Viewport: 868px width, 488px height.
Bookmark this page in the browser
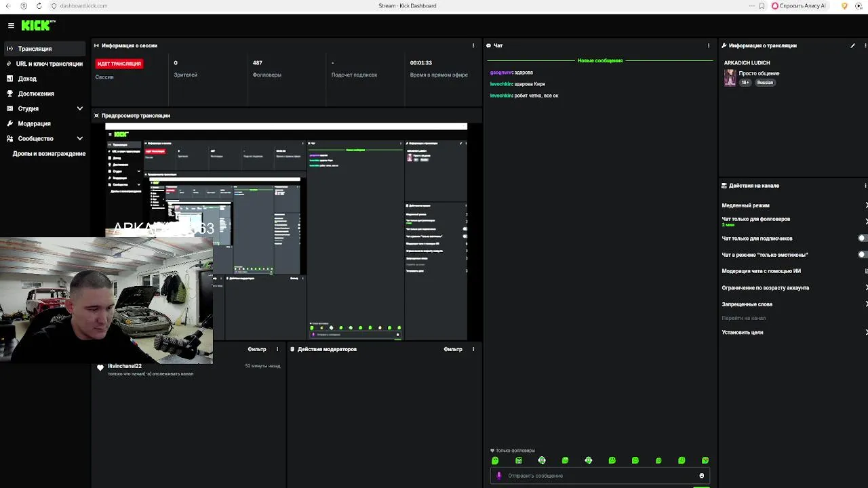click(762, 5)
